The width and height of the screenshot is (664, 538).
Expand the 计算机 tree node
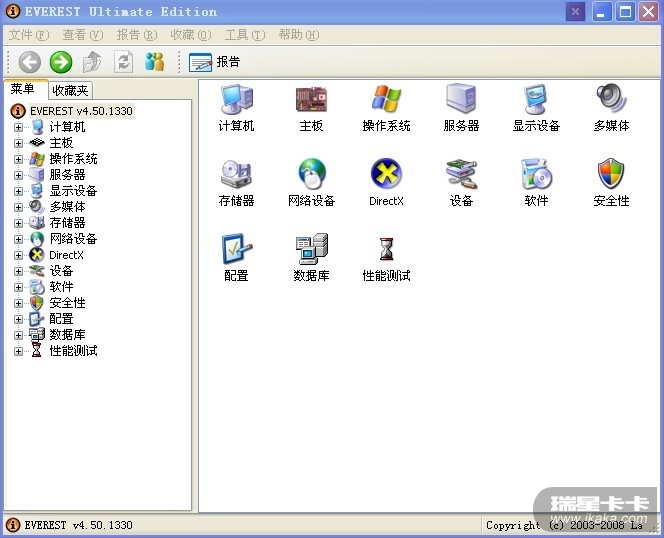pos(18,127)
